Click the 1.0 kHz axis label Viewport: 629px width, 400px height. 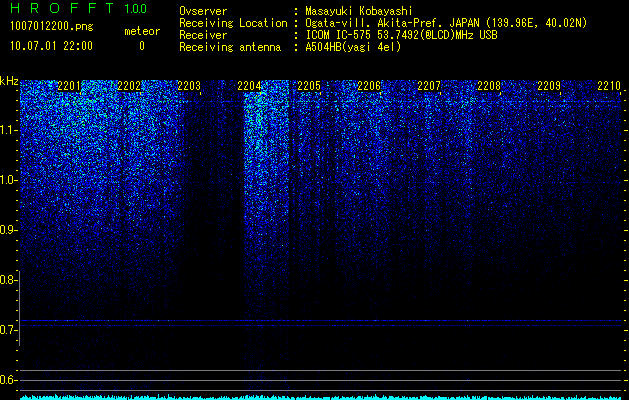click(x=8, y=180)
